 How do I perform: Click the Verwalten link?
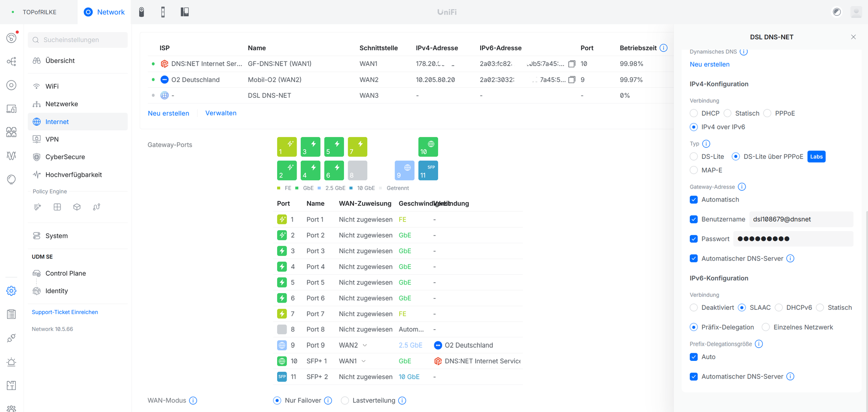[221, 113]
